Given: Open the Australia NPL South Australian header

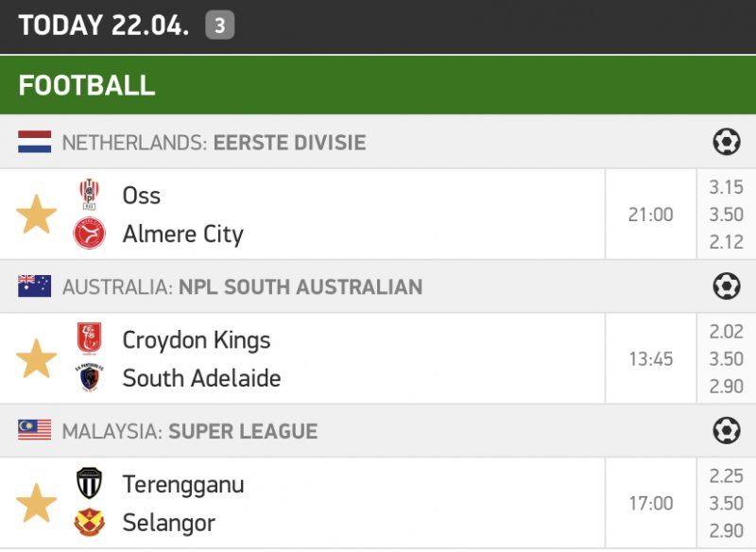Looking at the screenshot, I should click(x=242, y=286).
